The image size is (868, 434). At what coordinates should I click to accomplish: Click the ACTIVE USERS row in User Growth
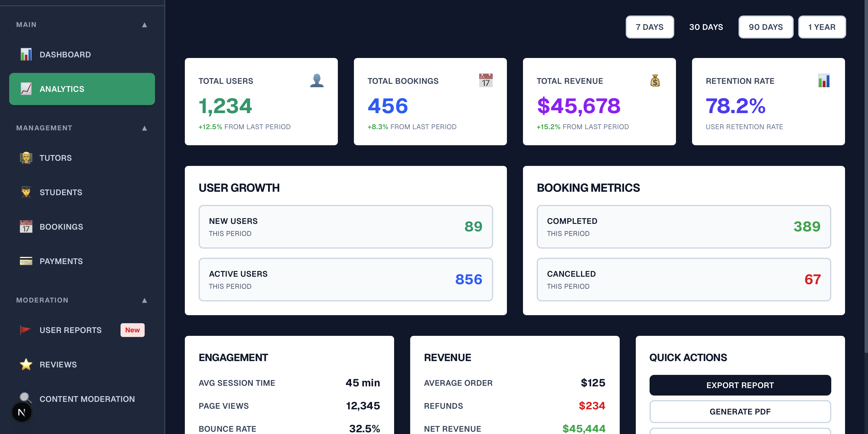[346, 280]
